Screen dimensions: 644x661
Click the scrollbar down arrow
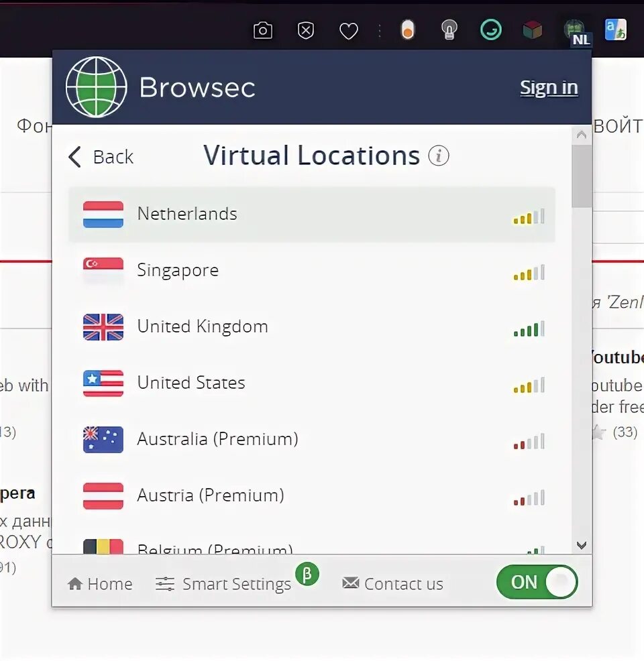click(x=582, y=546)
